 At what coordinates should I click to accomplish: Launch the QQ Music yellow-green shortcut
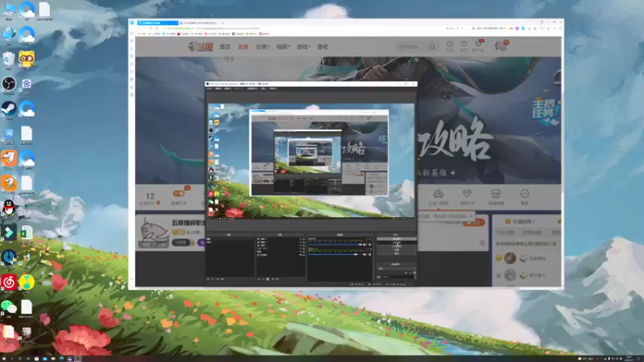[x=27, y=282]
